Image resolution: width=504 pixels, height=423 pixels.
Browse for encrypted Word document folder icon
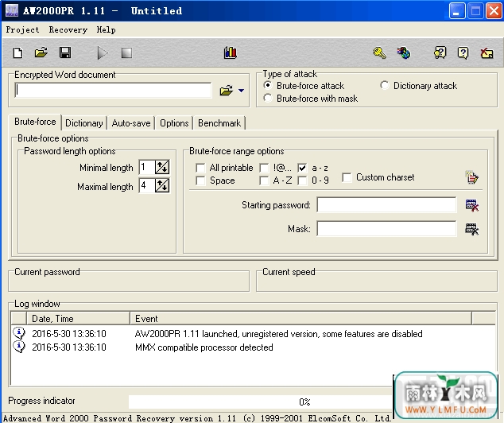click(227, 91)
